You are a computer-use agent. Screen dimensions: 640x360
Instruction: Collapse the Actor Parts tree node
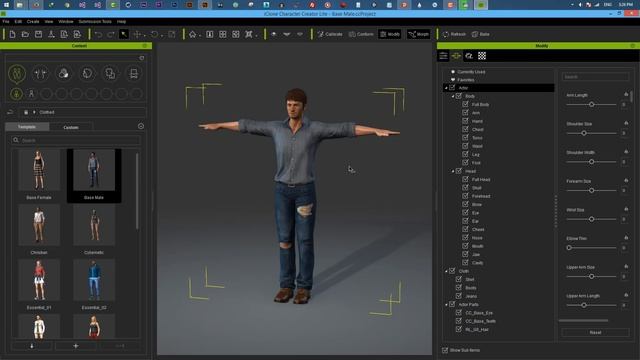(446, 304)
